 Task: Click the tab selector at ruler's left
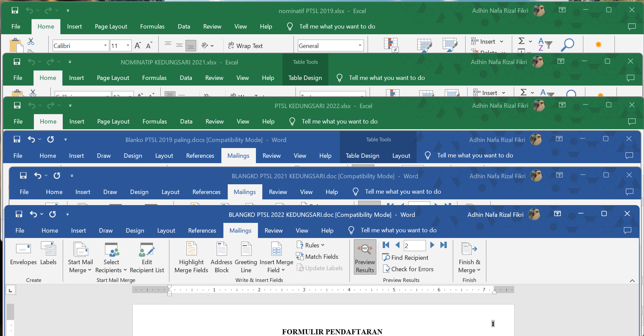[x=10, y=290]
